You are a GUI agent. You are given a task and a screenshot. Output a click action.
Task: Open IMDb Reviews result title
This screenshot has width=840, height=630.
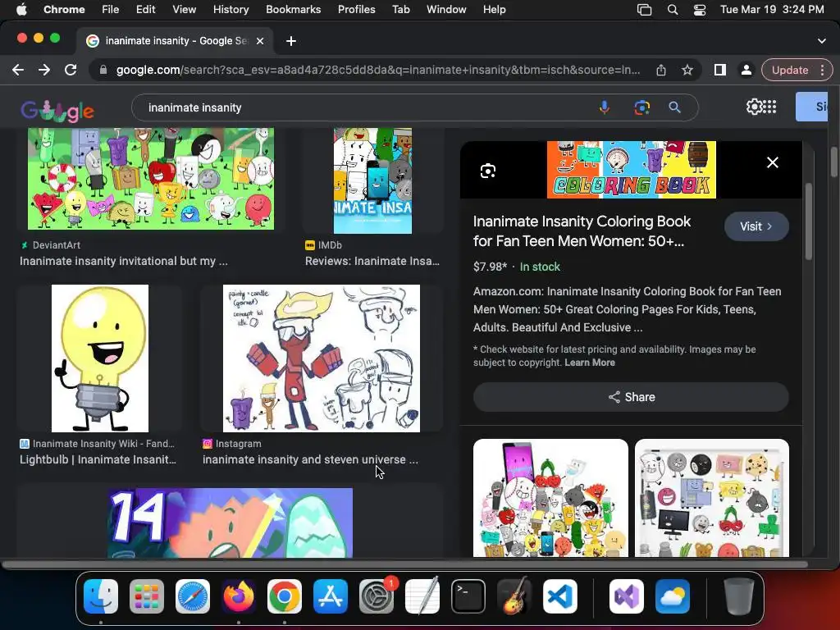372,261
